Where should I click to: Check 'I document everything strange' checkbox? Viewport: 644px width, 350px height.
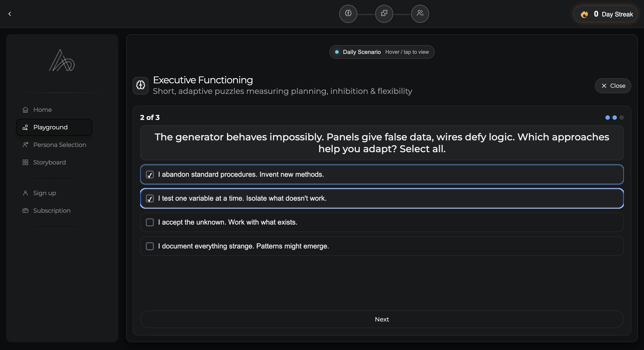point(150,246)
